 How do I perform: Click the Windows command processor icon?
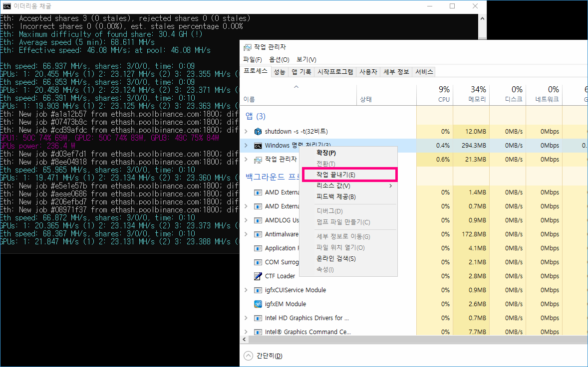point(258,145)
